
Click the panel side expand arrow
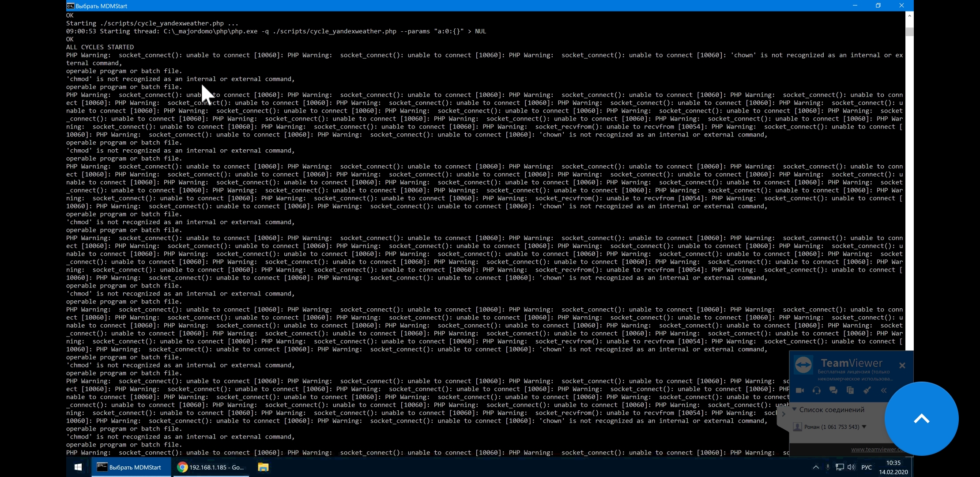pyautogui.click(x=784, y=414)
